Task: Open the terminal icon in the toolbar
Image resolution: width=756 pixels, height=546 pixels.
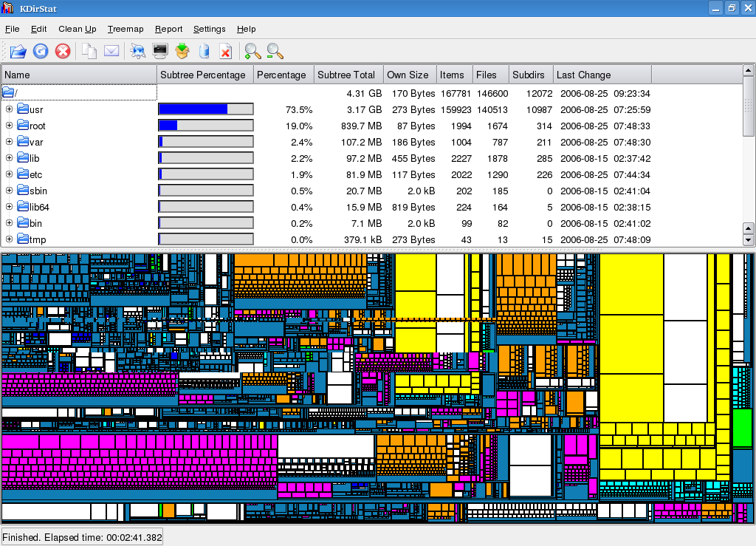Action: point(159,51)
